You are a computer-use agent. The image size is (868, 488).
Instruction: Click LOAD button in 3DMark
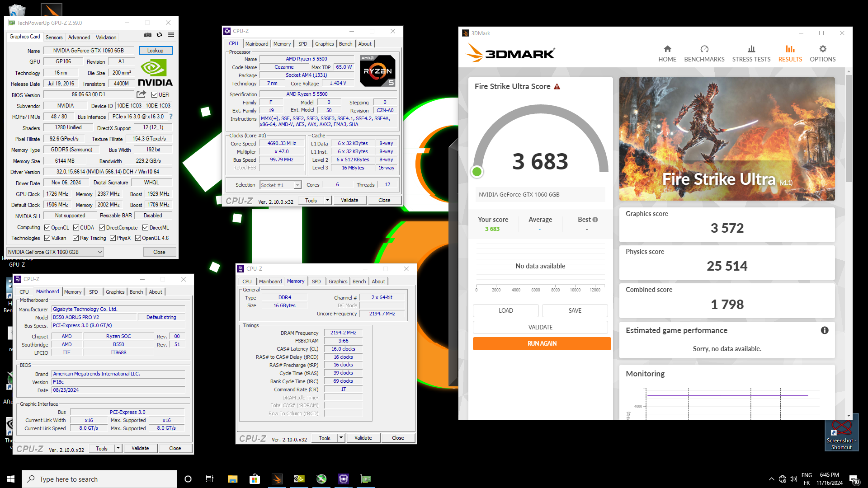tap(506, 310)
